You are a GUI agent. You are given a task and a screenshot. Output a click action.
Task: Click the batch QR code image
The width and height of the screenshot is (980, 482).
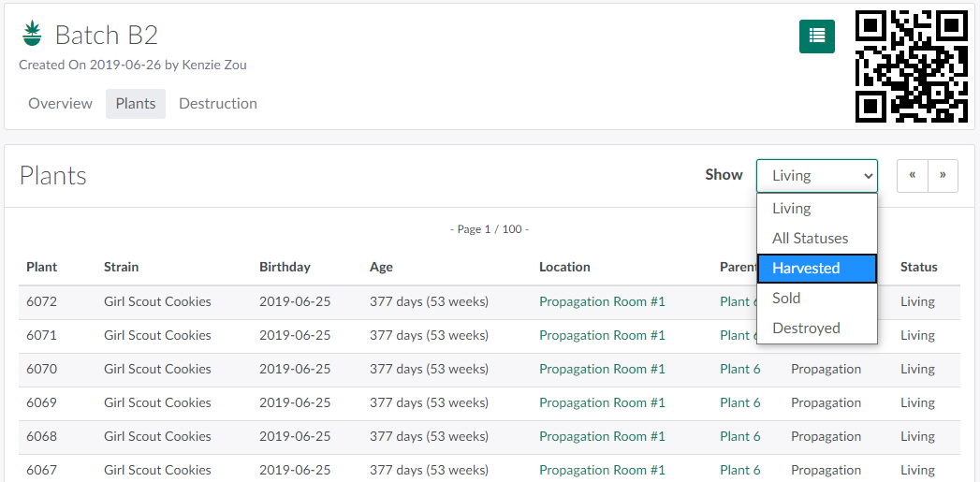pyautogui.click(x=911, y=66)
